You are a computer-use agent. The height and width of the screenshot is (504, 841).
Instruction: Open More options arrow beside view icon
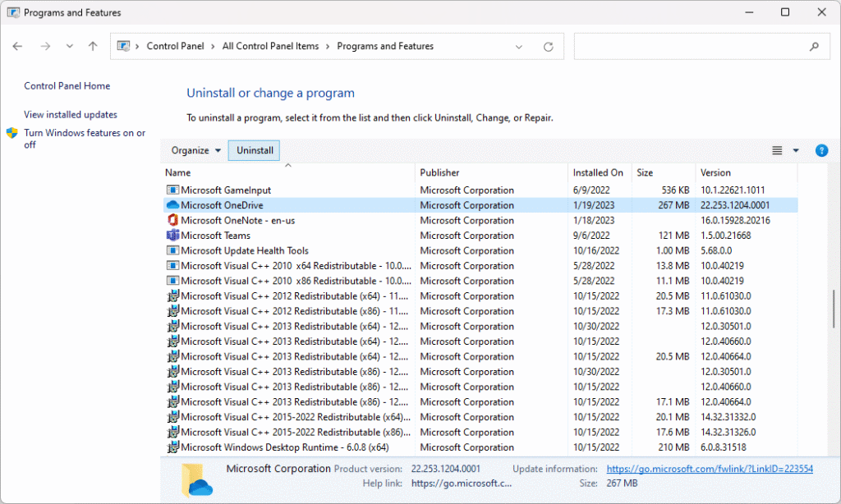pyautogui.click(x=796, y=151)
